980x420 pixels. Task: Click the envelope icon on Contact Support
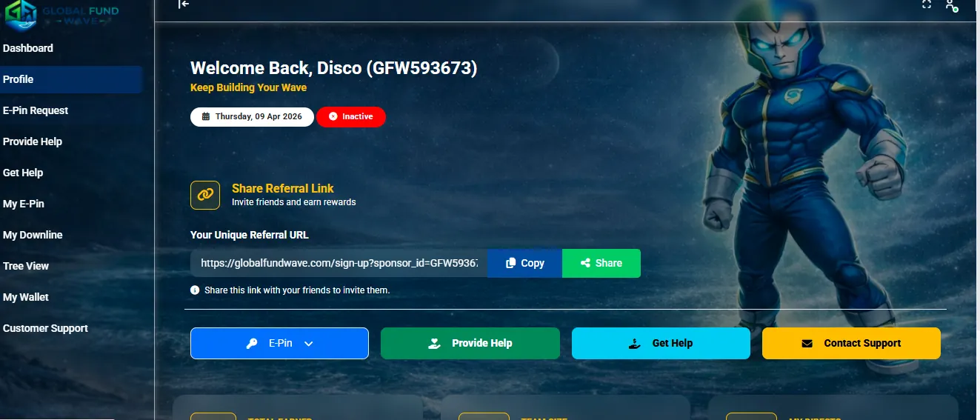tap(807, 344)
